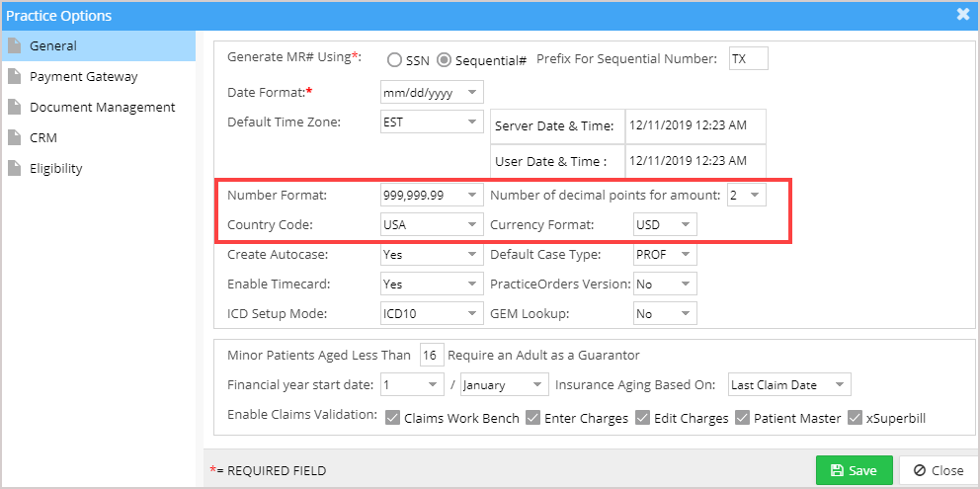The image size is (980, 489).
Task: Open the ICD Setup Mode dropdown
Action: 432,314
